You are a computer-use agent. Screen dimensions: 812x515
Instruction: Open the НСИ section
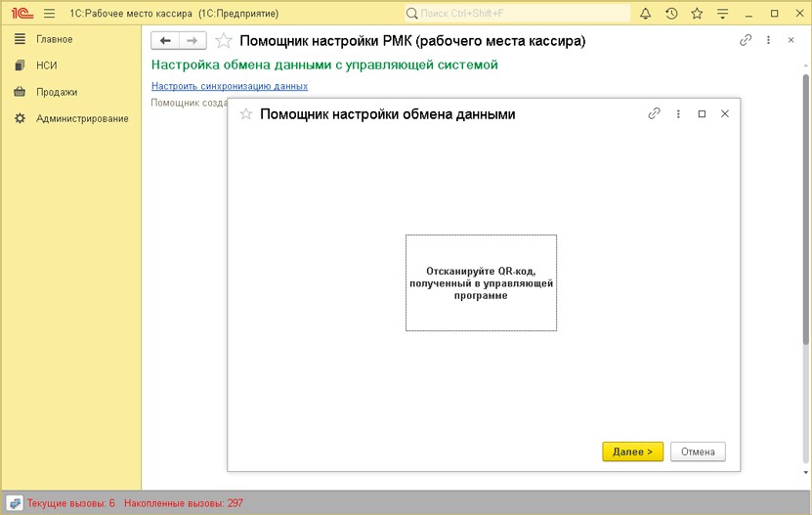[47, 65]
